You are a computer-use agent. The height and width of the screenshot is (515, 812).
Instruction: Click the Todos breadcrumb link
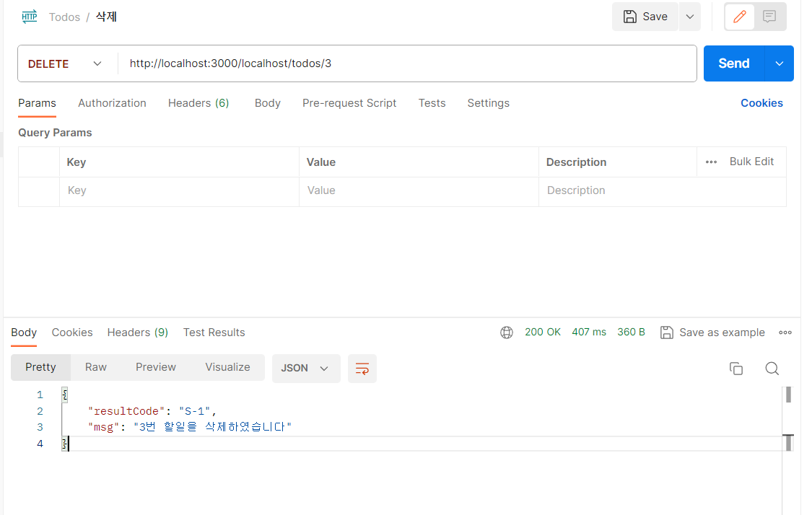(x=65, y=17)
